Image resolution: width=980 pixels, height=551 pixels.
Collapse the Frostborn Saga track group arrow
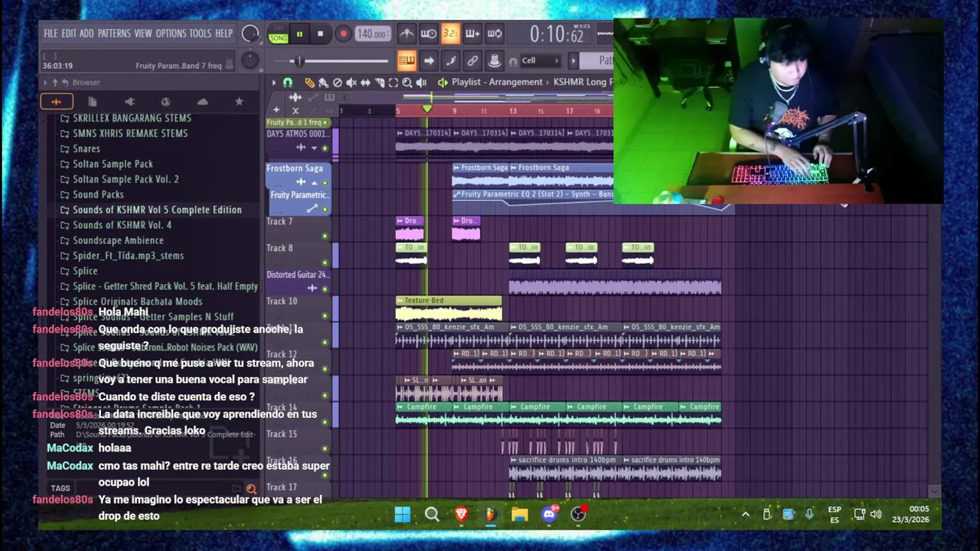tap(314, 182)
